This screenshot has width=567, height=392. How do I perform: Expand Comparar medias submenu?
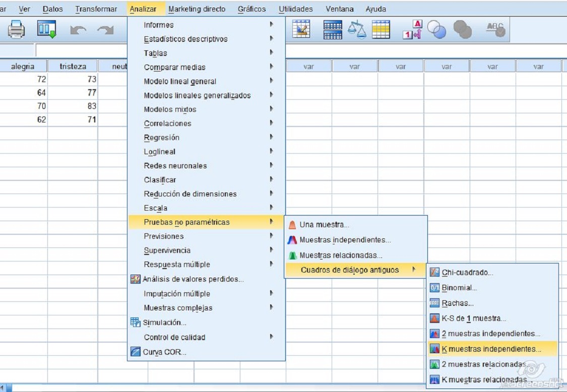point(206,67)
